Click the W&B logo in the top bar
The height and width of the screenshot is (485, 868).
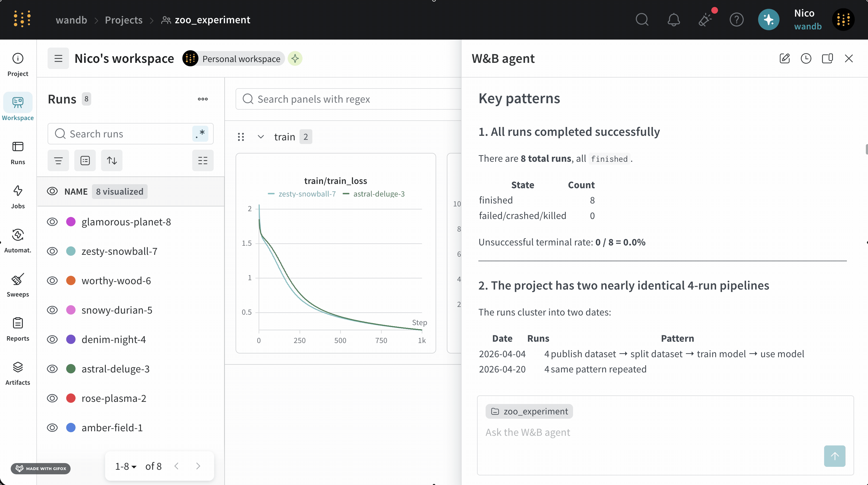click(x=22, y=19)
